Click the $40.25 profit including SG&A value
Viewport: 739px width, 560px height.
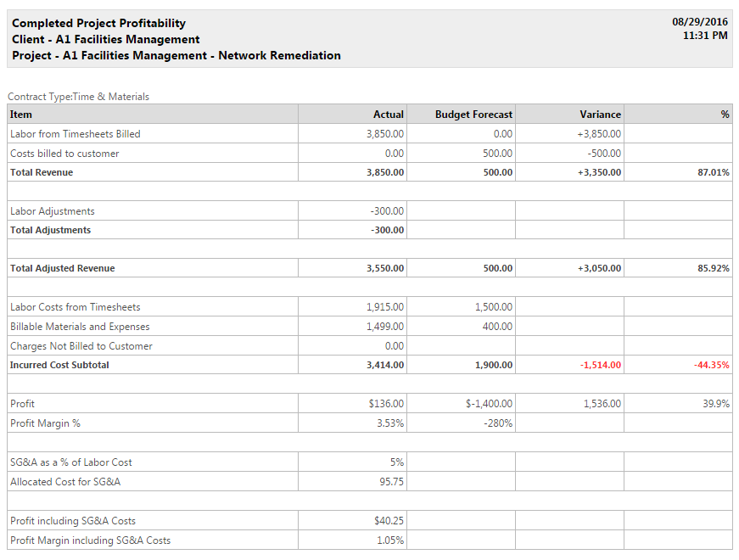[389, 521]
